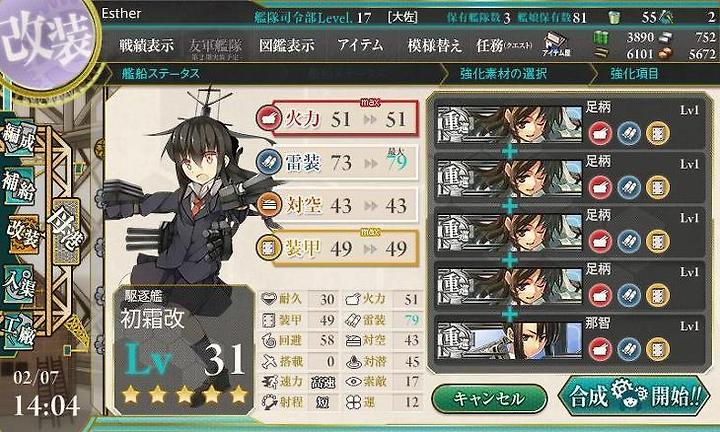Click the 雷装 torpedo stat icon
Screen dimensions: 720x432
coord(269,162)
